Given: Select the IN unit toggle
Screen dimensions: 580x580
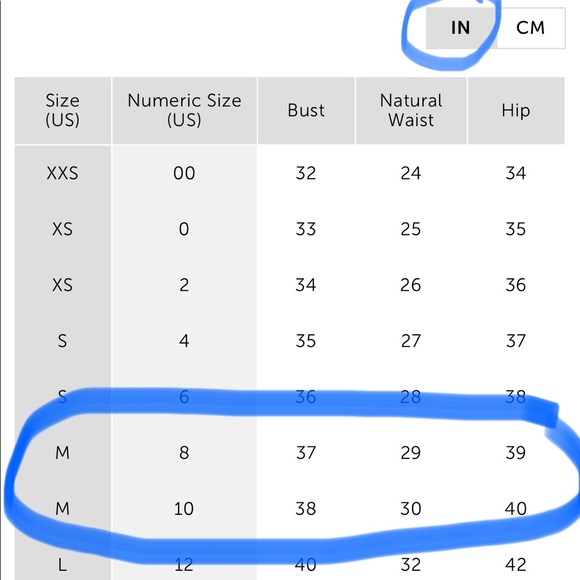Looking at the screenshot, I should click(461, 28).
